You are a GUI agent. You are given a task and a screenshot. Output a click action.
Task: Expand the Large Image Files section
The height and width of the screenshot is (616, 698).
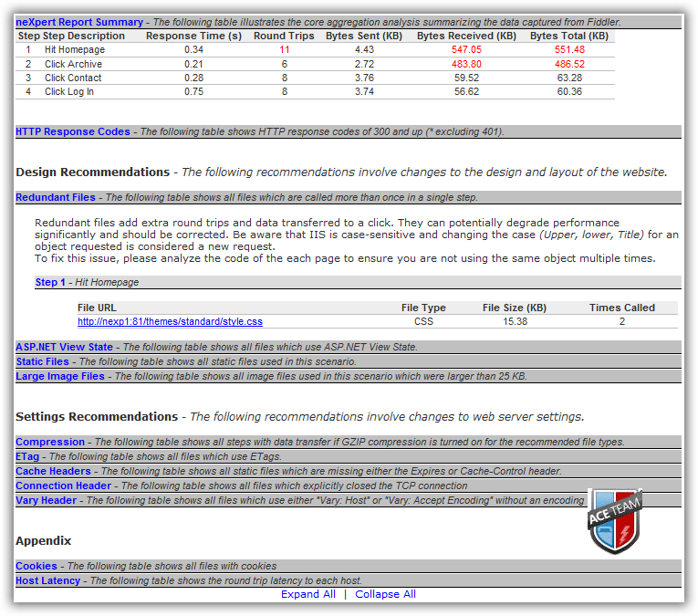point(60,376)
